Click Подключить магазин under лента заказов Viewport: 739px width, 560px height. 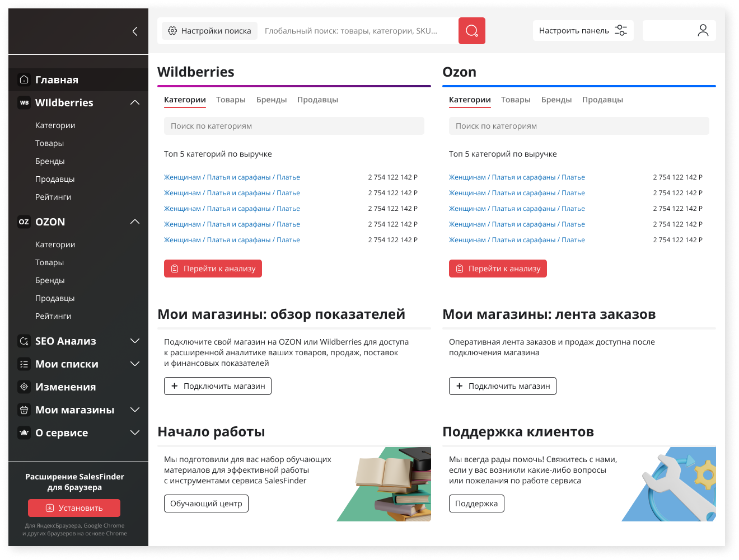503,386
